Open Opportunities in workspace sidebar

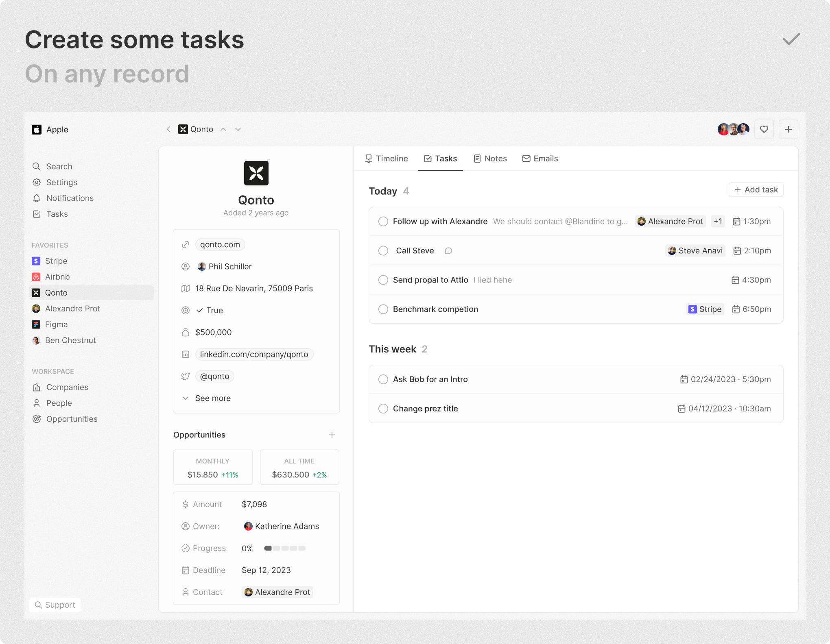72,419
